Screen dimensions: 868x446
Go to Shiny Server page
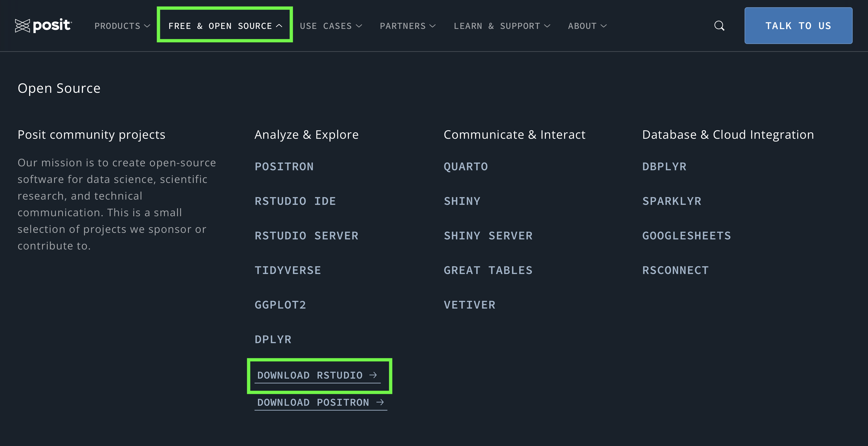click(488, 235)
